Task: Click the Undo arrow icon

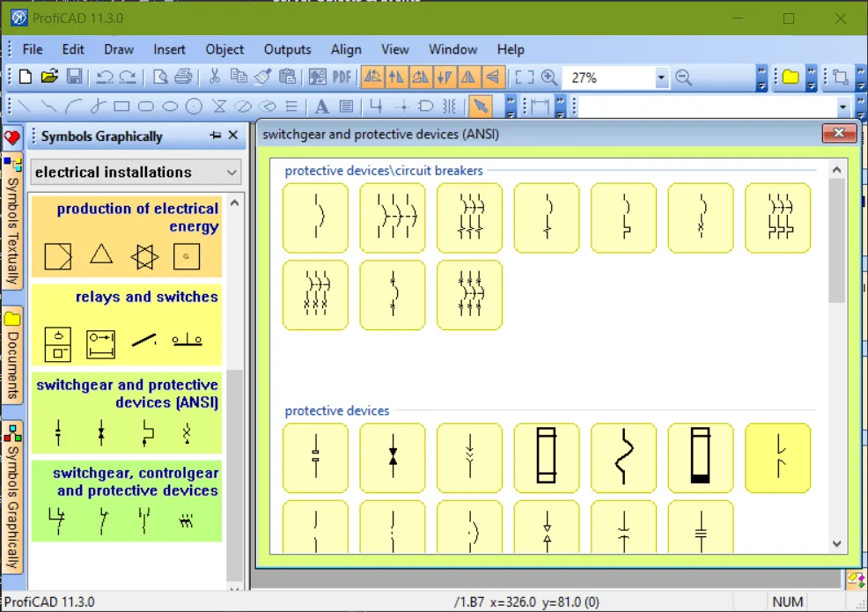Action: [x=105, y=77]
